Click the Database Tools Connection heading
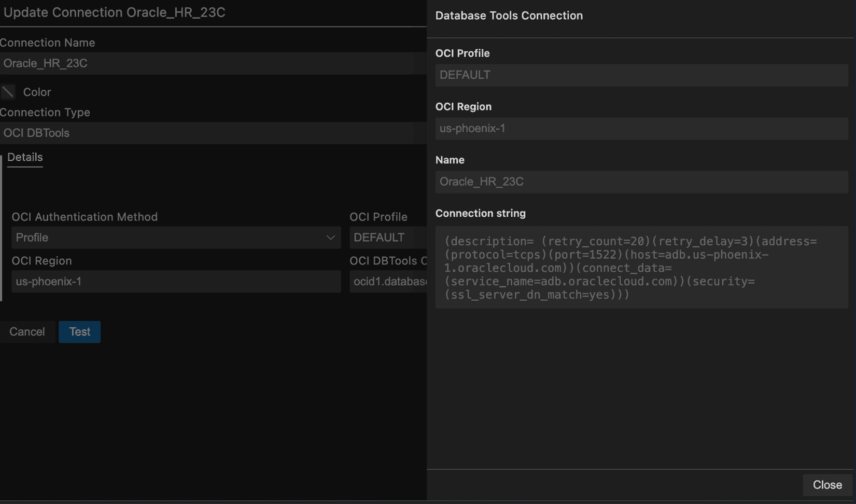This screenshot has height=504, width=856. pos(509,16)
